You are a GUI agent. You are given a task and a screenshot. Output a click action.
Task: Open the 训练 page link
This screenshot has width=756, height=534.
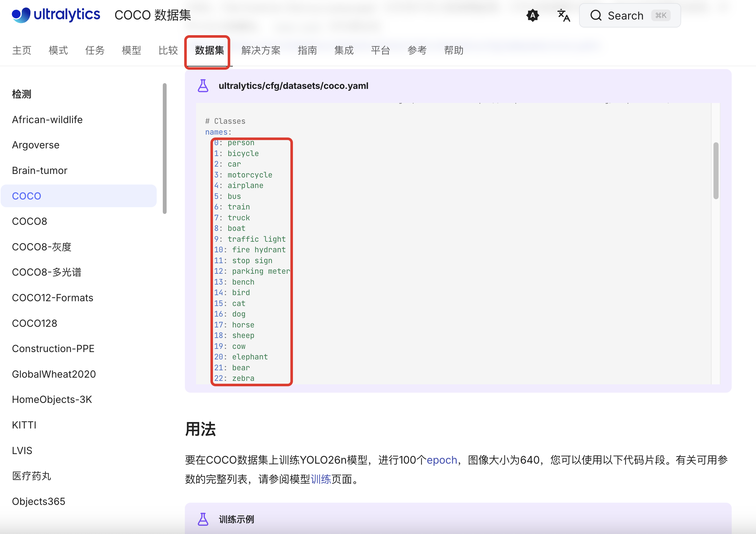click(320, 479)
